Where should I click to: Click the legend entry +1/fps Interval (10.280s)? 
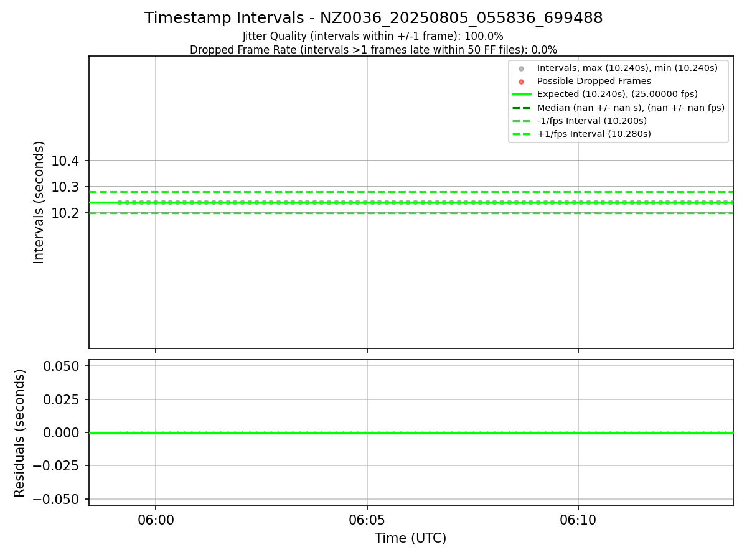(594, 134)
